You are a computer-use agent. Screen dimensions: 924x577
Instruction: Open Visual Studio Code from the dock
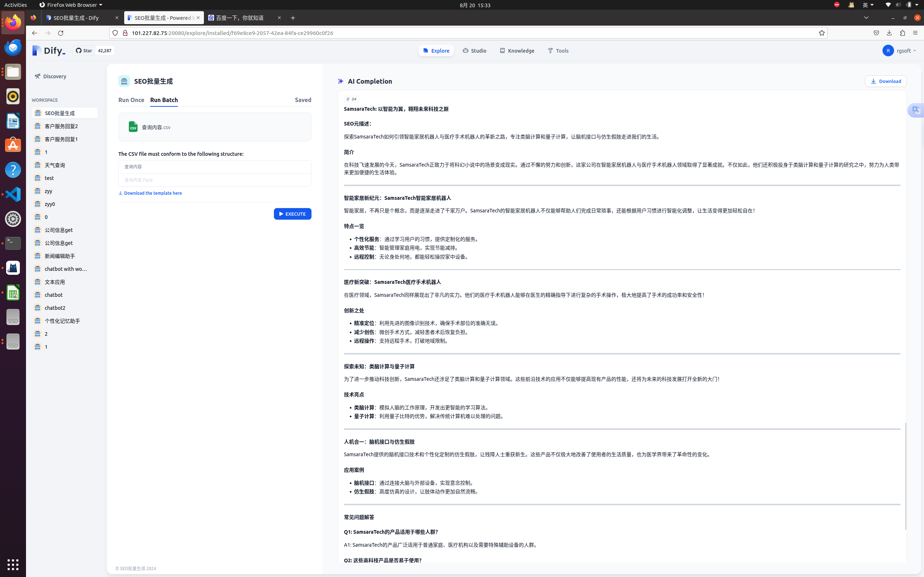coord(13,194)
